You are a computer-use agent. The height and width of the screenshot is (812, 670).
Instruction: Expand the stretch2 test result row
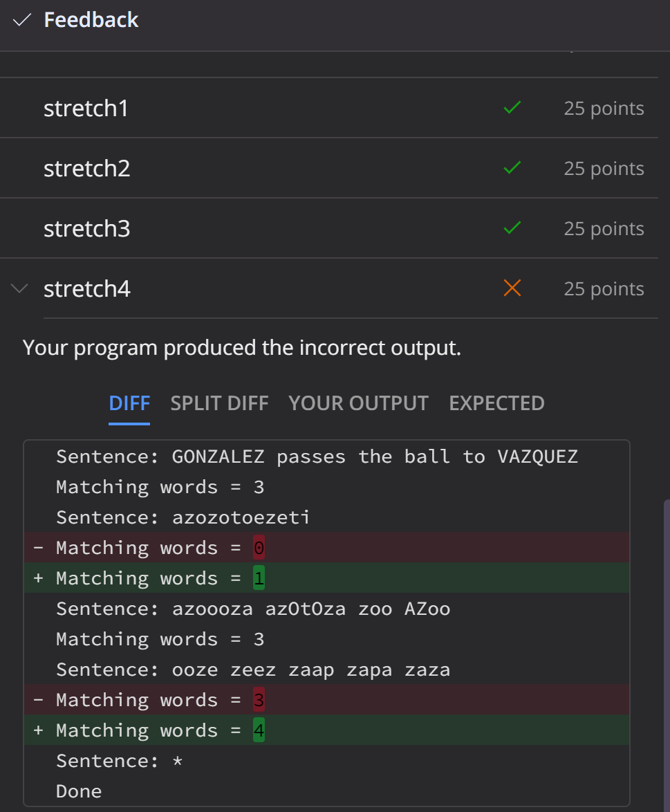point(86,167)
